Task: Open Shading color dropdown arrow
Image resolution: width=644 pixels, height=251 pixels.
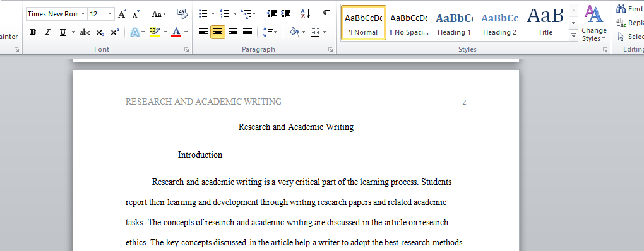Action: coord(304,32)
